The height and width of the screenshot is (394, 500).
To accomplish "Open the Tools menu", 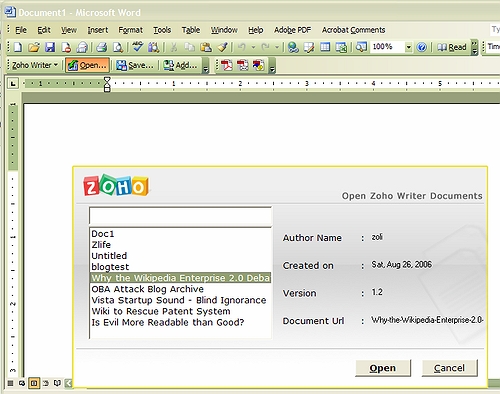I will coord(162,30).
